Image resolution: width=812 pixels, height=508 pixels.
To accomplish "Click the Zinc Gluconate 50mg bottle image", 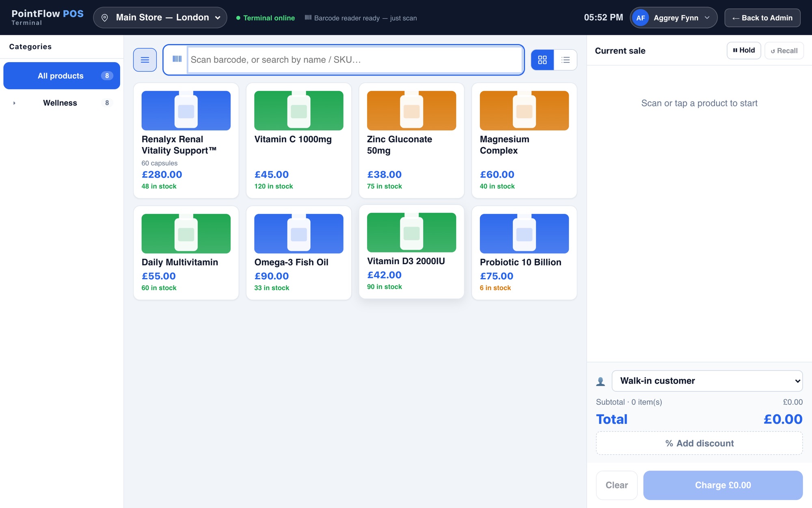I will 411,111.
